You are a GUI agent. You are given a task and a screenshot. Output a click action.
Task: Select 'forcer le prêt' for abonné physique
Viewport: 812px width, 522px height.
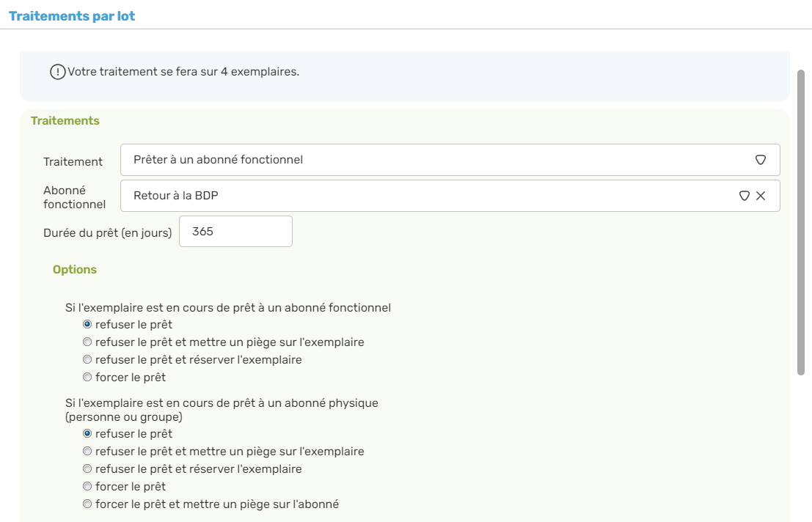click(87, 486)
